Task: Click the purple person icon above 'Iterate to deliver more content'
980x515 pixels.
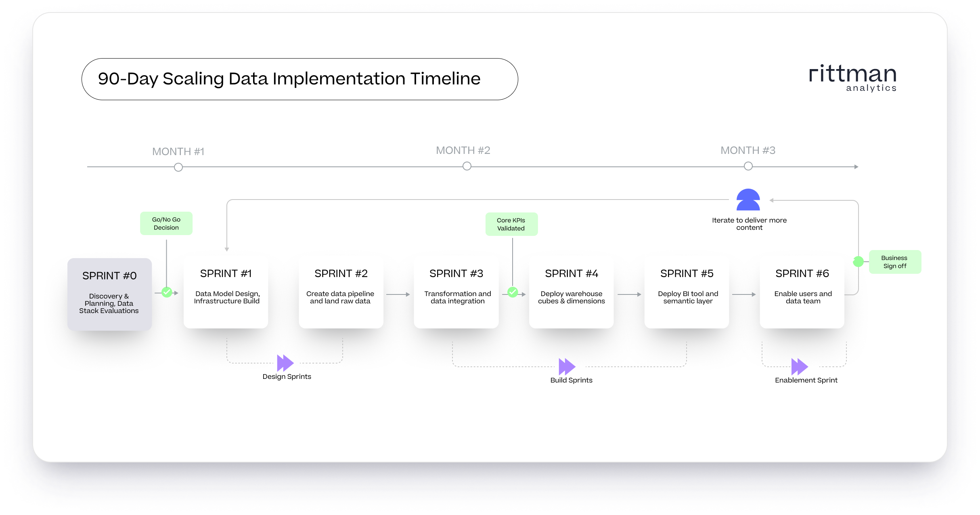Action: [x=749, y=200]
